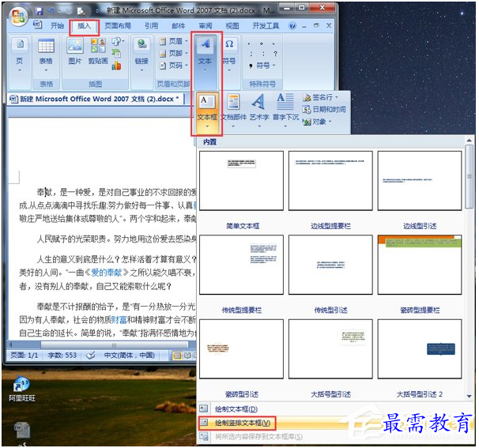Select the 瓷砖型引述 text box thumbnail
The height and width of the screenshot is (448, 479).
tap(241, 349)
